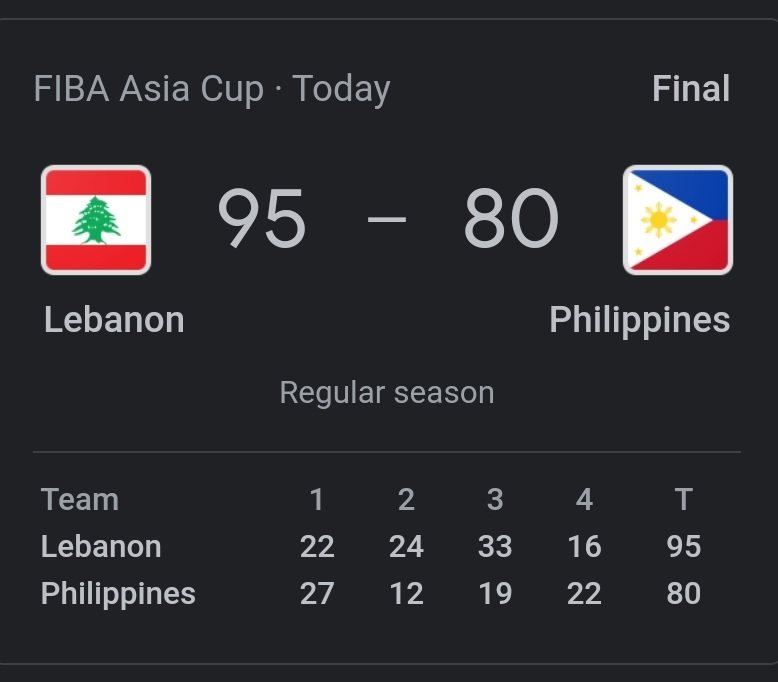Click the Lebanon team name under its flag
Image resolution: width=778 pixels, height=682 pixels.
coord(114,320)
